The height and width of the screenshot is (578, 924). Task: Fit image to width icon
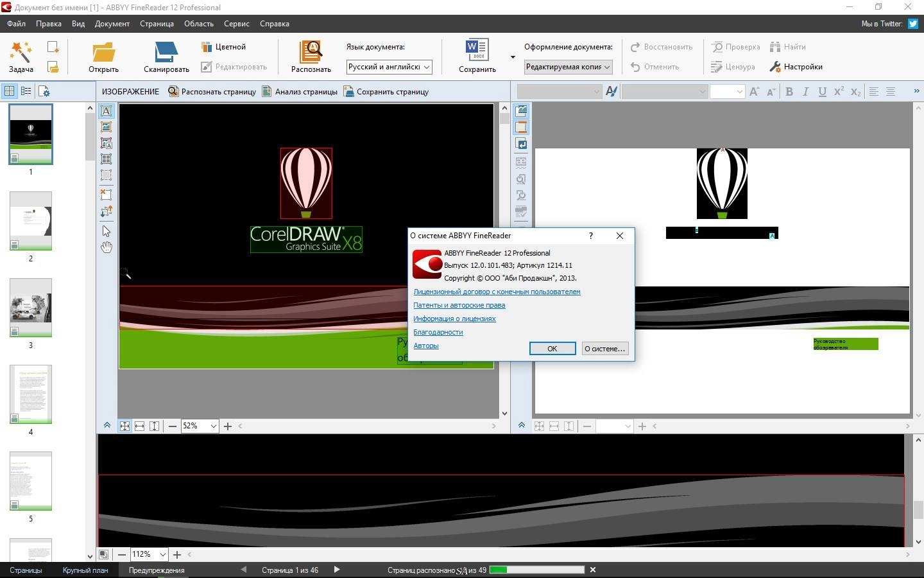coord(139,426)
